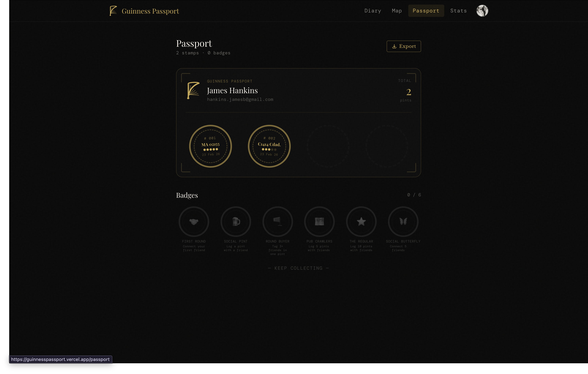
Task: Open the user profile avatar
Action: [x=482, y=11]
